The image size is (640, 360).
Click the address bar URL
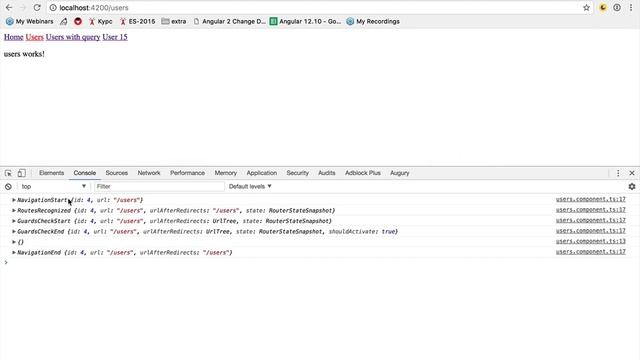[94, 8]
